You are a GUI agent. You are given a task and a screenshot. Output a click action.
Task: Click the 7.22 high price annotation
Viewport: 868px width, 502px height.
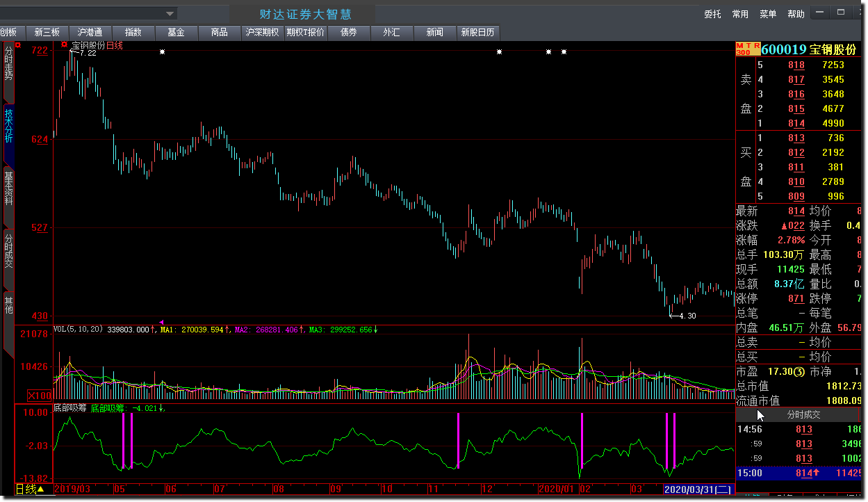[88, 53]
